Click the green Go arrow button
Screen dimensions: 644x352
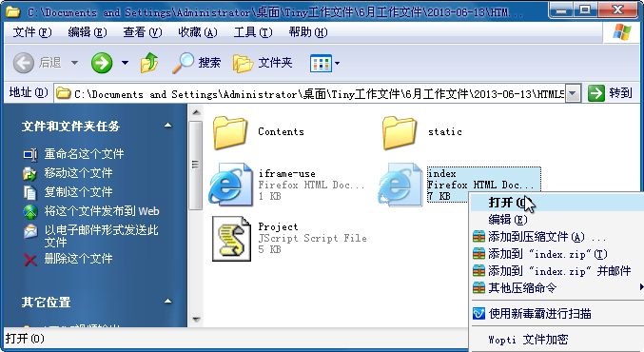pyautogui.click(x=595, y=93)
